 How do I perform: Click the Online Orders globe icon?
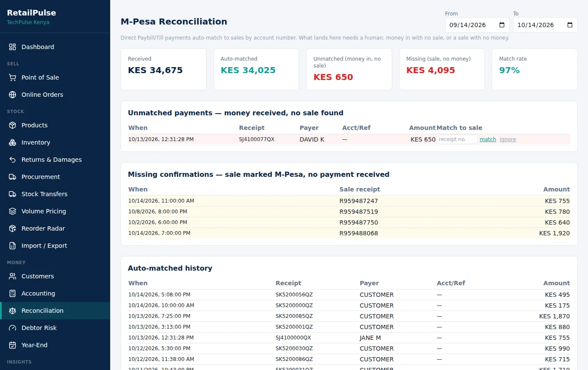(12, 95)
